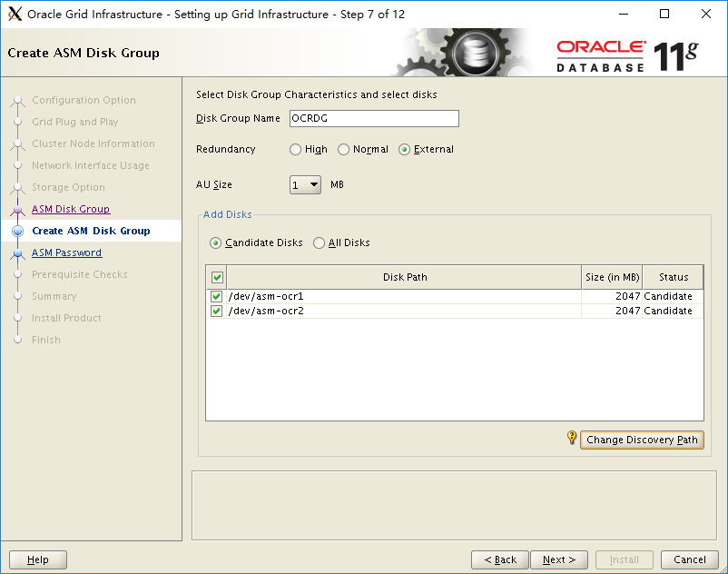Choose Candidate Disks radio button
Image resolution: width=728 pixels, height=574 pixels.
point(215,242)
